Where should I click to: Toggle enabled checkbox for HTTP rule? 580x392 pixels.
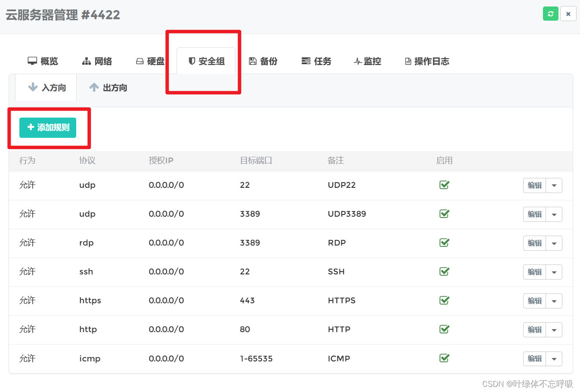click(444, 329)
